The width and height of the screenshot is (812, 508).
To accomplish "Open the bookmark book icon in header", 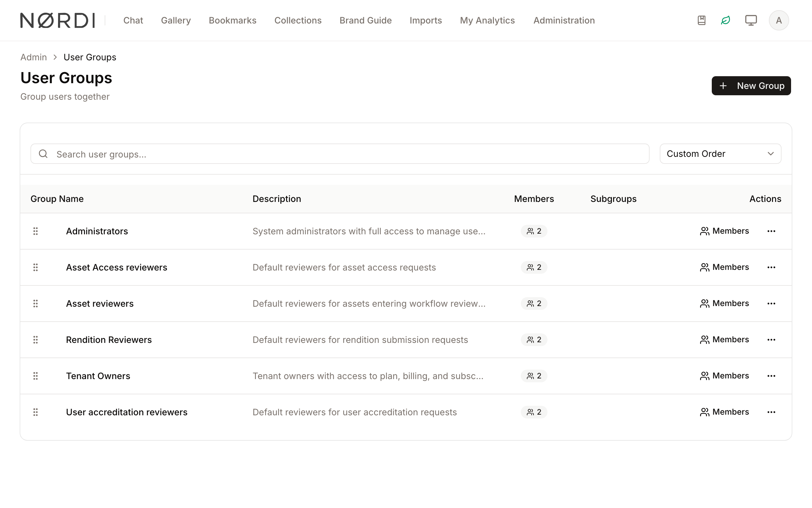I will click(701, 20).
